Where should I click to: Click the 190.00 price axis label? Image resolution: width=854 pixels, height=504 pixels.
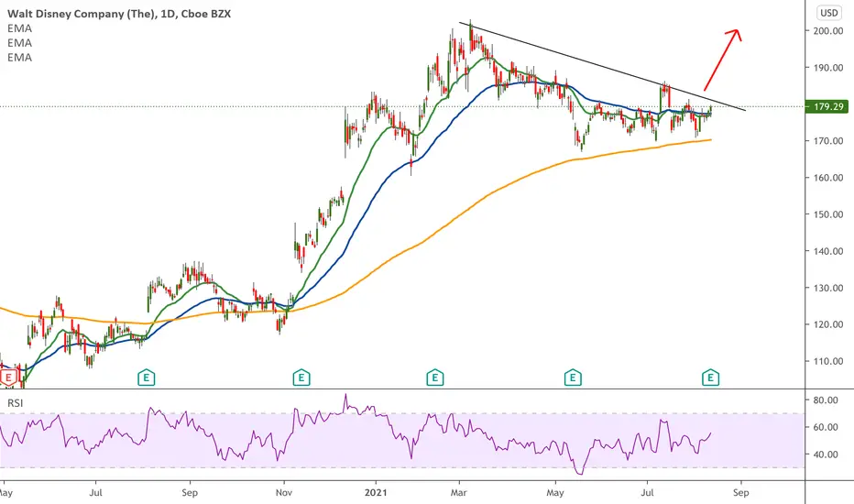pyautogui.click(x=827, y=68)
